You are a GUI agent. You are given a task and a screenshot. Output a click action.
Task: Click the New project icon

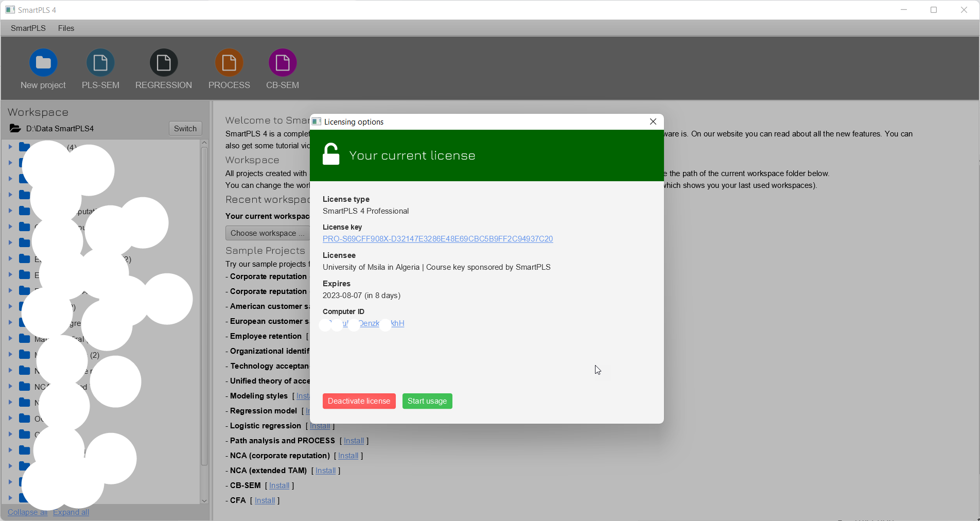tap(43, 62)
